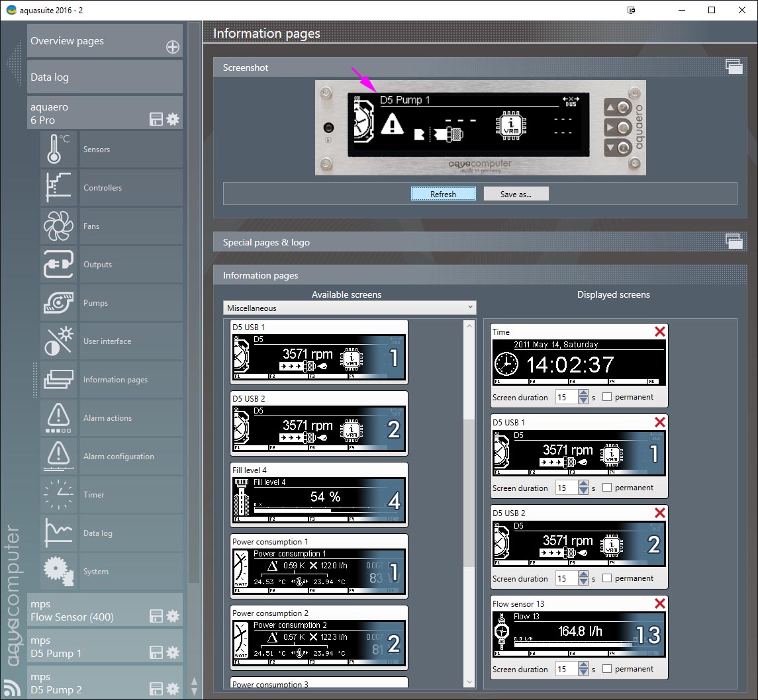758x700 pixels.
Task: Enable permanent checkbox for Time screen
Action: coord(607,397)
